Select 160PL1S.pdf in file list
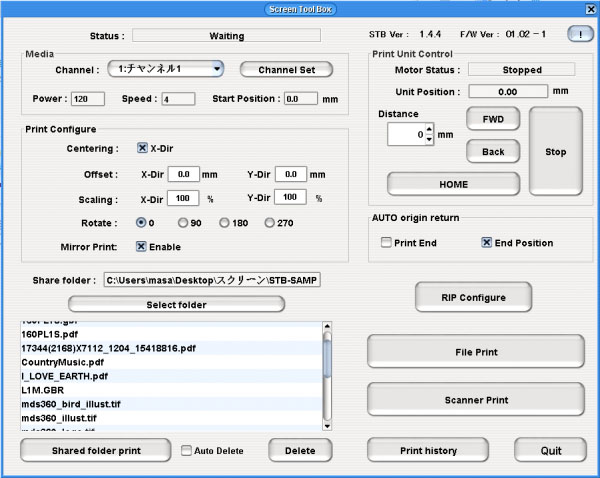 [x=171, y=334]
